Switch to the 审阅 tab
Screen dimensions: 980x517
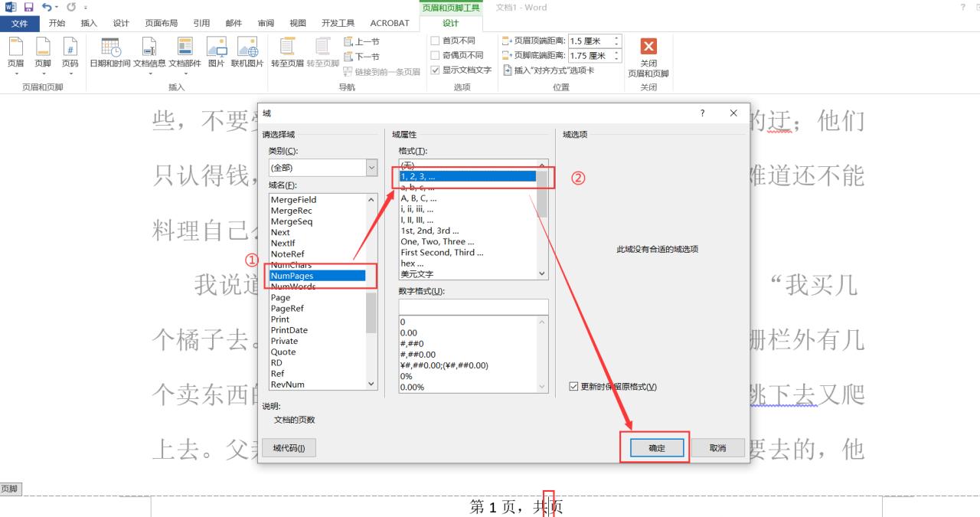(x=266, y=24)
